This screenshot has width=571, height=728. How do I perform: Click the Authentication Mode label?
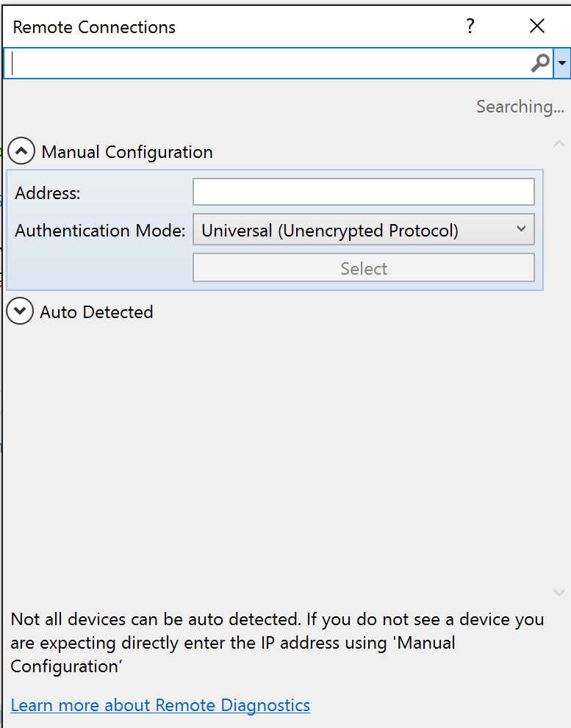click(100, 230)
